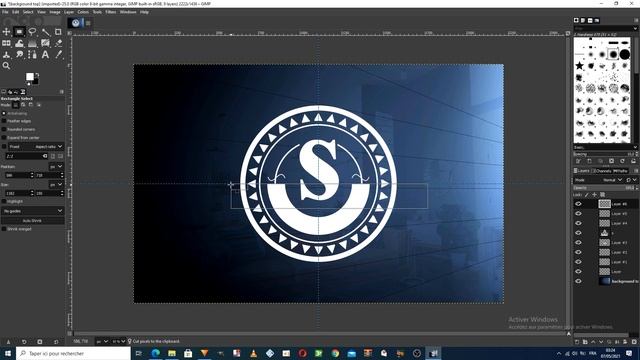Viewport: 640px width, 360px height.
Task: Enable Rounded corners
Action: [x=18, y=129]
